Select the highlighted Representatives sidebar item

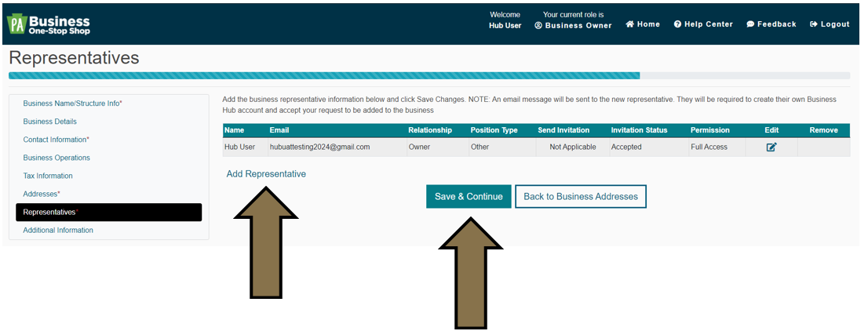click(108, 213)
